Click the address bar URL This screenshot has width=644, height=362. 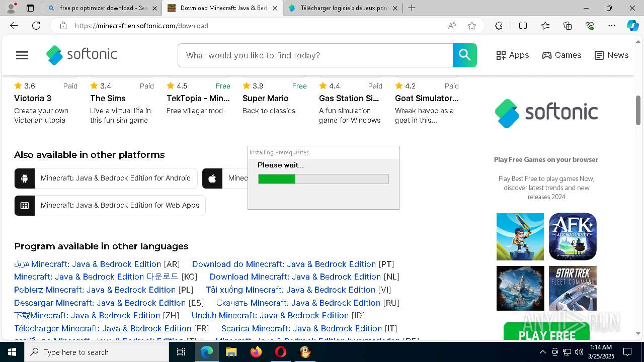pos(141,26)
